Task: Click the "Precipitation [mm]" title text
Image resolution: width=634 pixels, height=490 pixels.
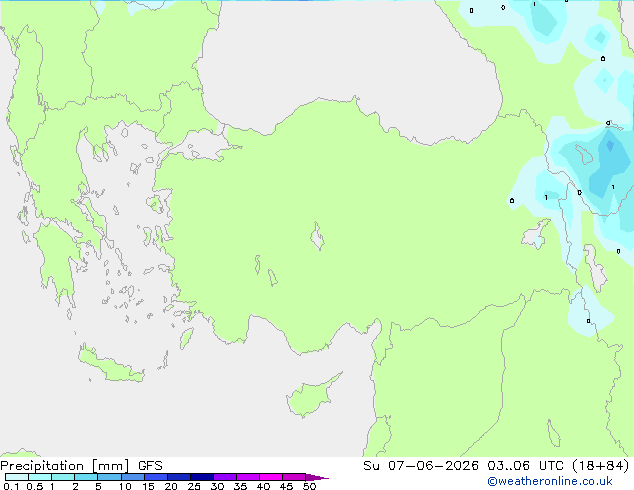Action: [65, 466]
